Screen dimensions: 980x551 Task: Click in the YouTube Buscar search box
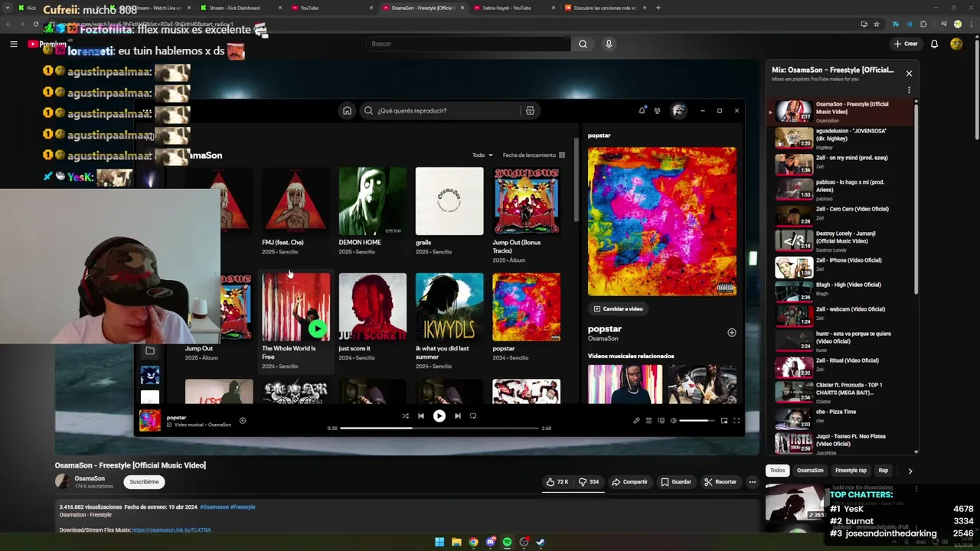468,44
